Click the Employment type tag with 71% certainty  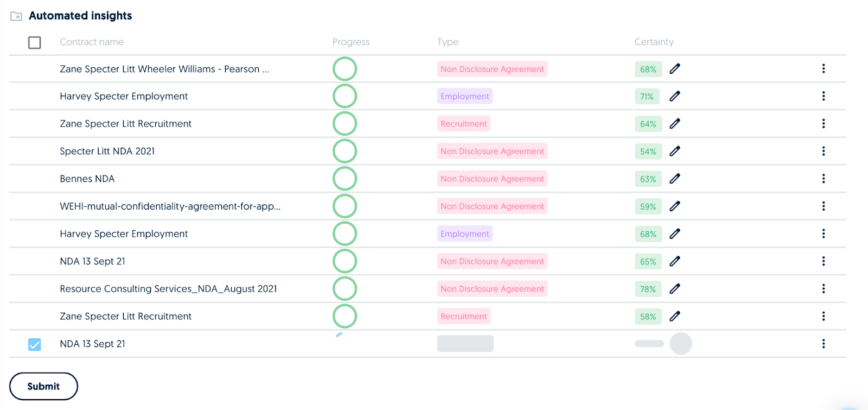pyautogui.click(x=465, y=96)
